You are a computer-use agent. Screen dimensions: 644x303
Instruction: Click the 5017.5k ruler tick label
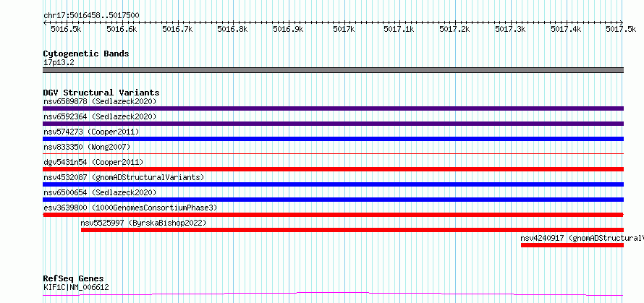[621, 29]
